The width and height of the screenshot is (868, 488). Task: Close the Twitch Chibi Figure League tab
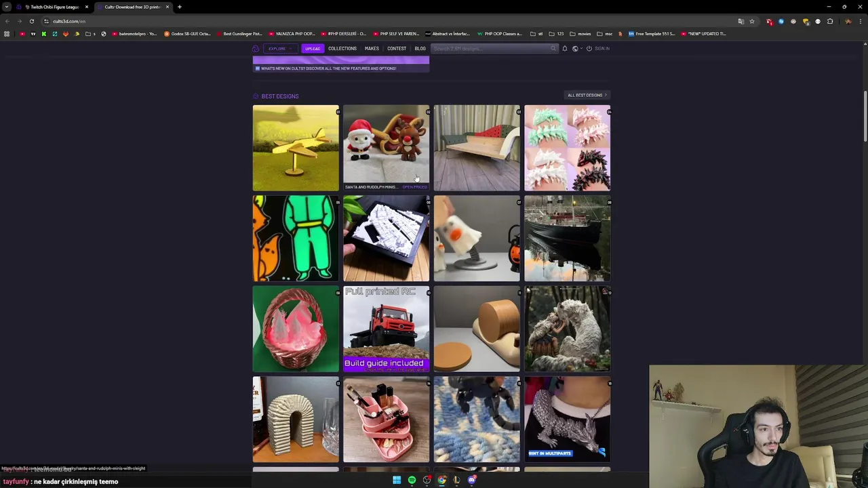pyautogui.click(x=86, y=7)
